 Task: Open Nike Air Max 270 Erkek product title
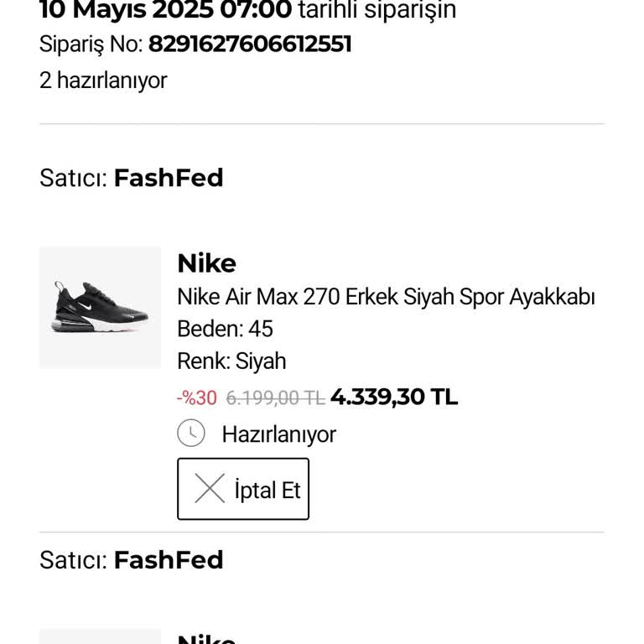tap(386, 297)
